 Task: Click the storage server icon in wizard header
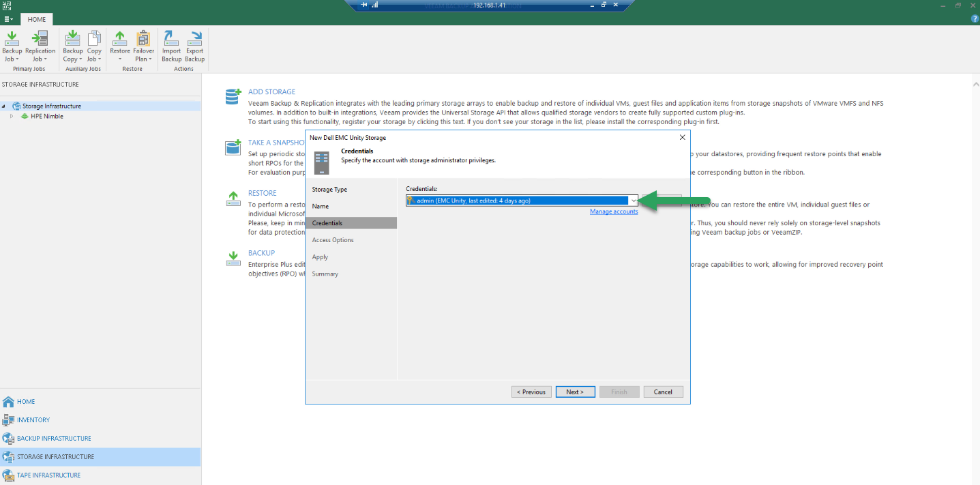tap(322, 162)
